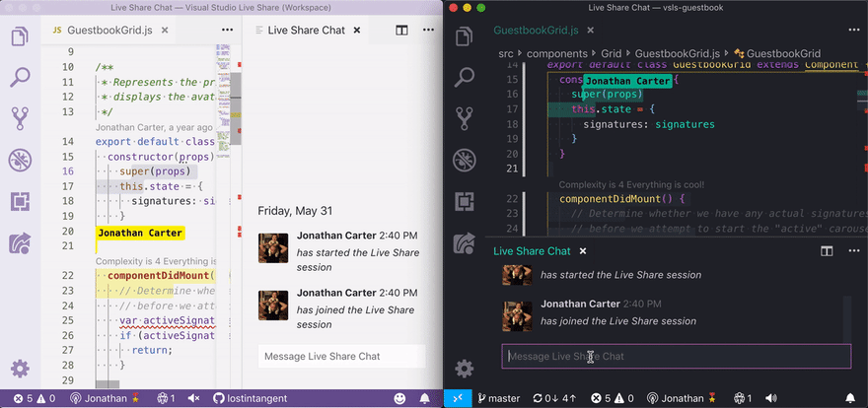Image resolution: width=868 pixels, height=408 pixels.
Task: Open Source Control in dark window
Action: [465, 119]
